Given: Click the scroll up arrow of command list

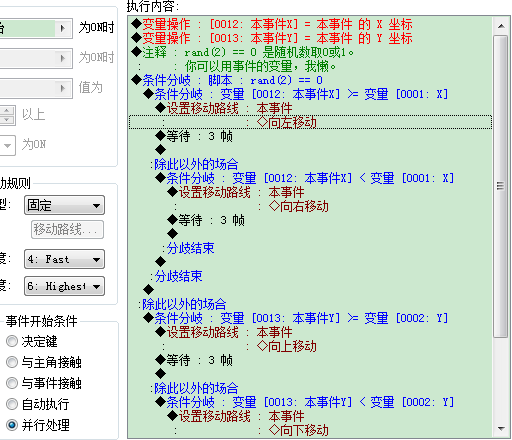Looking at the screenshot, I should click(501, 26).
